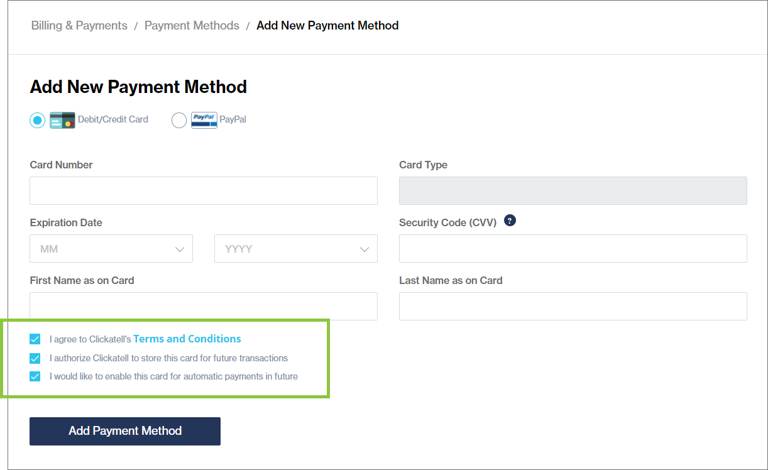Go to Billing & Payments breadcrumb
768x470 pixels.
[79, 25]
